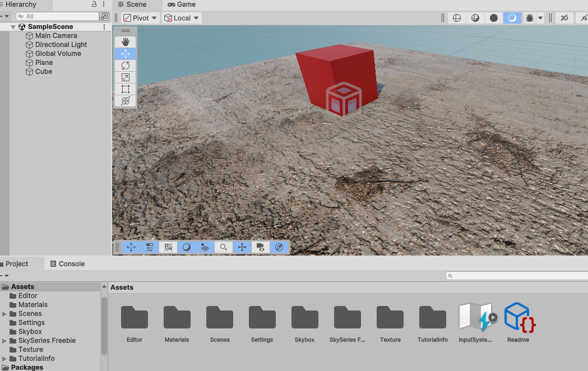
Task: Expand the debug draw mode dropdown arrow
Action: click(x=540, y=18)
